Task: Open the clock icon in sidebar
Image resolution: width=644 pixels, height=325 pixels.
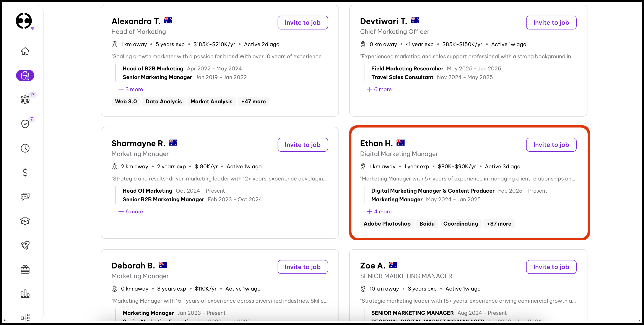Action: click(x=25, y=148)
